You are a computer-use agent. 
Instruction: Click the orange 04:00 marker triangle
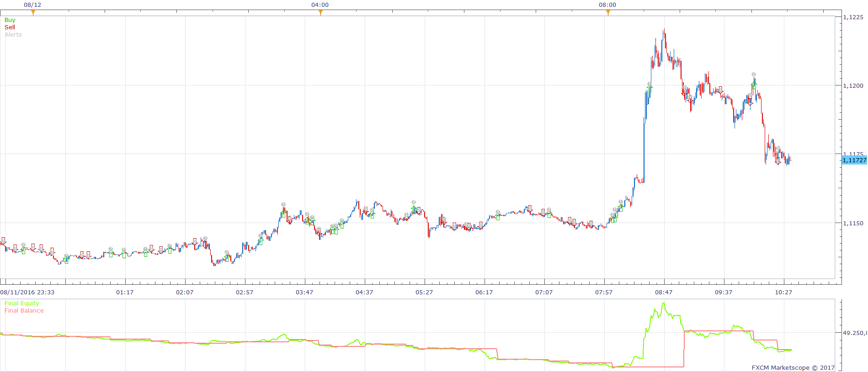tap(320, 13)
